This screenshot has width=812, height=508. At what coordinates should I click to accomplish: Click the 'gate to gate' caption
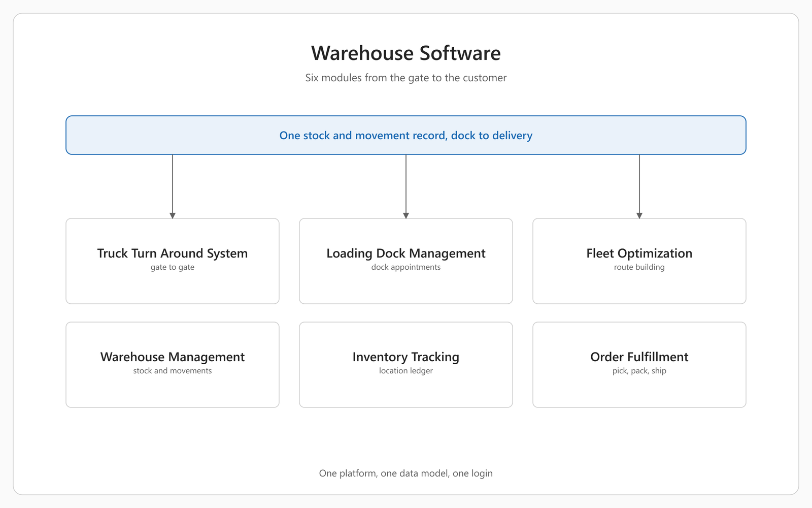tap(173, 267)
